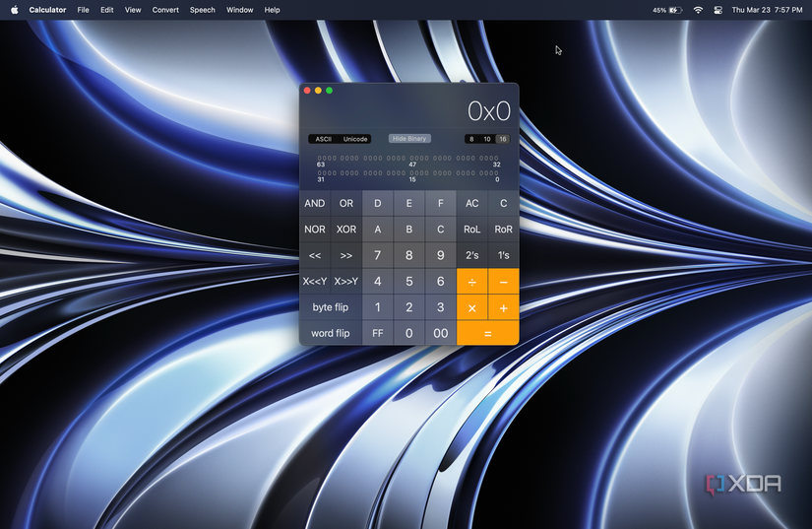Click the minus operator key
Viewport: 812px width, 529px height.
[503, 282]
